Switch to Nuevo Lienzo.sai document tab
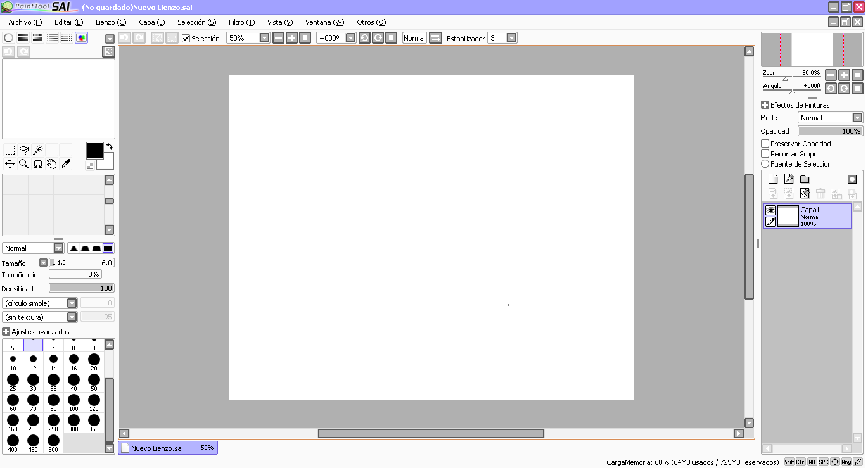868x468 pixels. 168,448
